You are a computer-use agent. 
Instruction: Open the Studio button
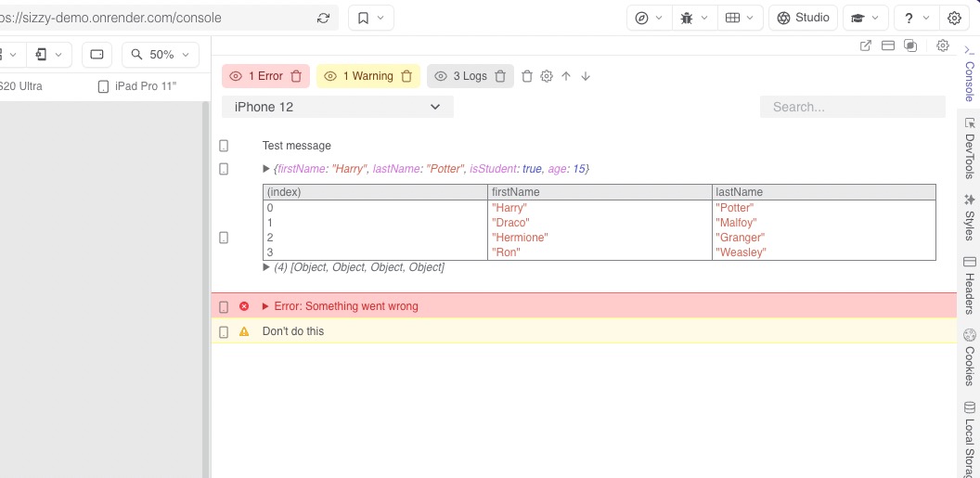coord(803,18)
